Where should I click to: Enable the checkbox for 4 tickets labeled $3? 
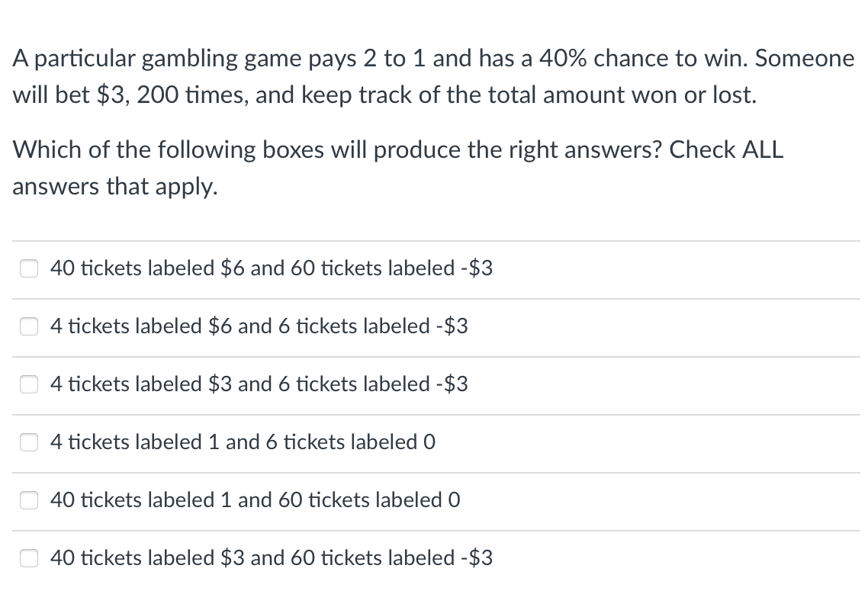click(29, 384)
